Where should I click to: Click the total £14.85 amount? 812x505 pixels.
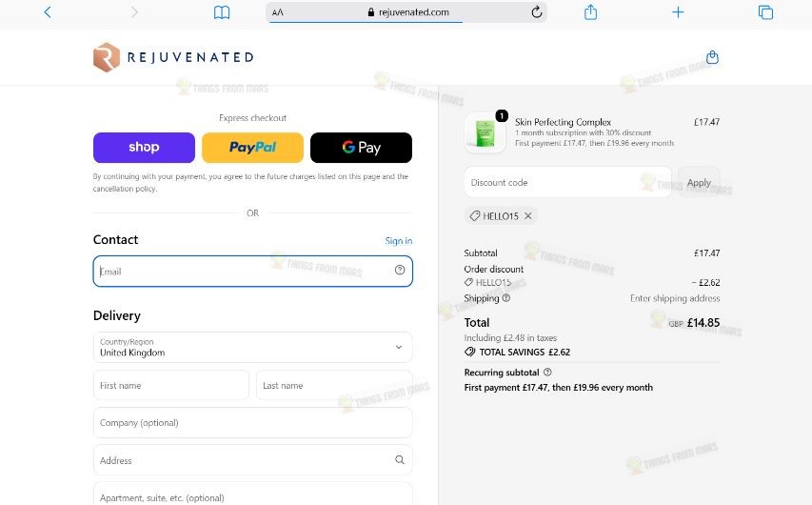coord(703,322)
